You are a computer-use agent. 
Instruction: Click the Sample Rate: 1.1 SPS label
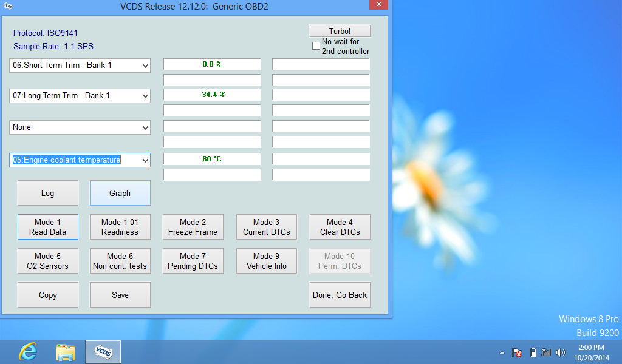pyautogui.click(x=53, y=46)
